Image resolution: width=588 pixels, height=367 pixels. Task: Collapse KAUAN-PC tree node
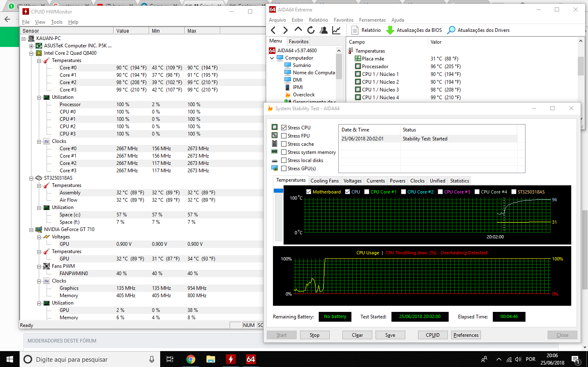pyautogui.click(x=24, y=39)
